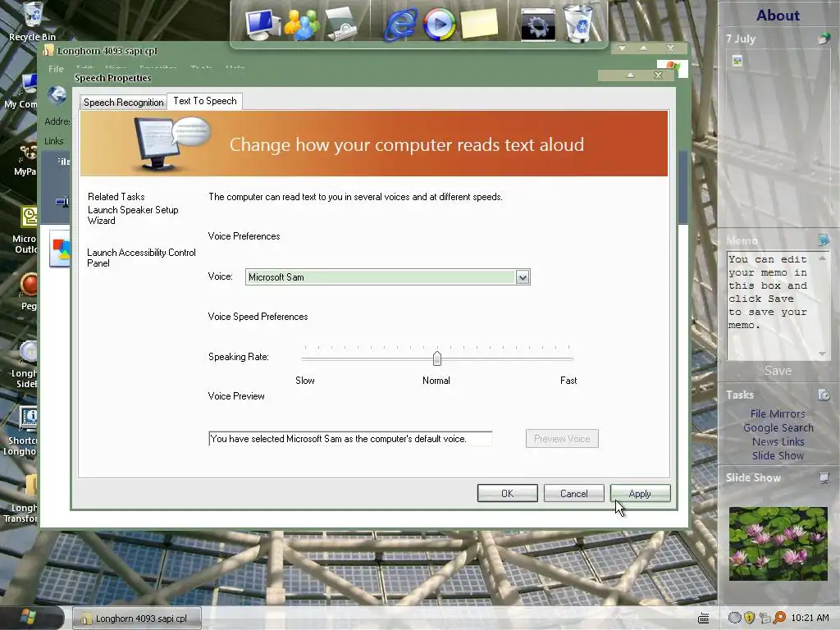Click Longhorn 4093 sapi cpl taskbar button

137,619
